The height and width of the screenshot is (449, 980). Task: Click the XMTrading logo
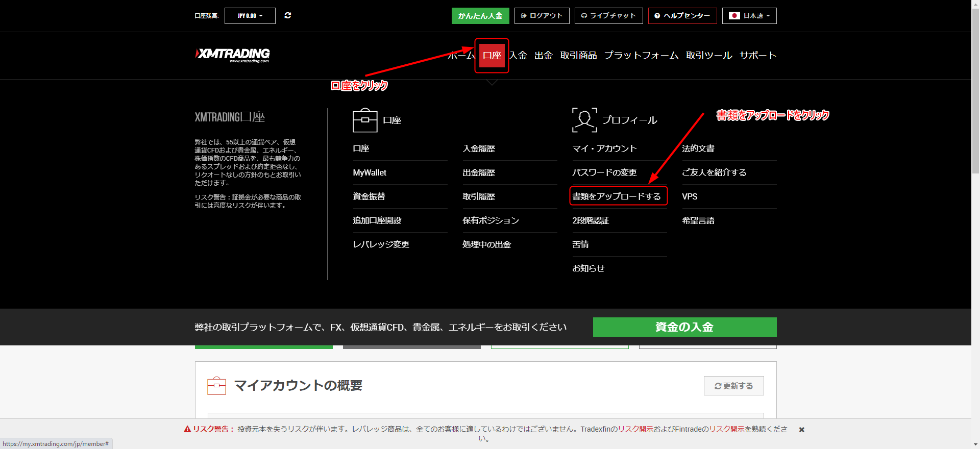coord(233,55)
